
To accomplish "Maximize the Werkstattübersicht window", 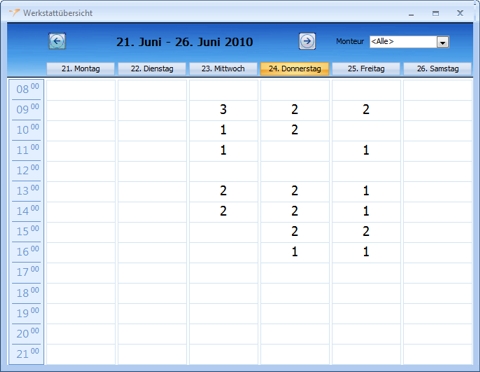I will [435, 13].
